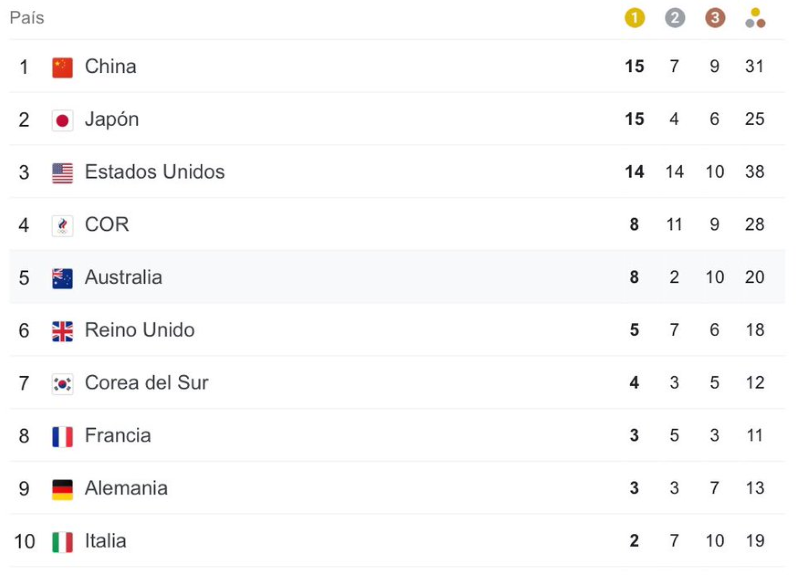Click the United States flag icon

tap(63, 173)
